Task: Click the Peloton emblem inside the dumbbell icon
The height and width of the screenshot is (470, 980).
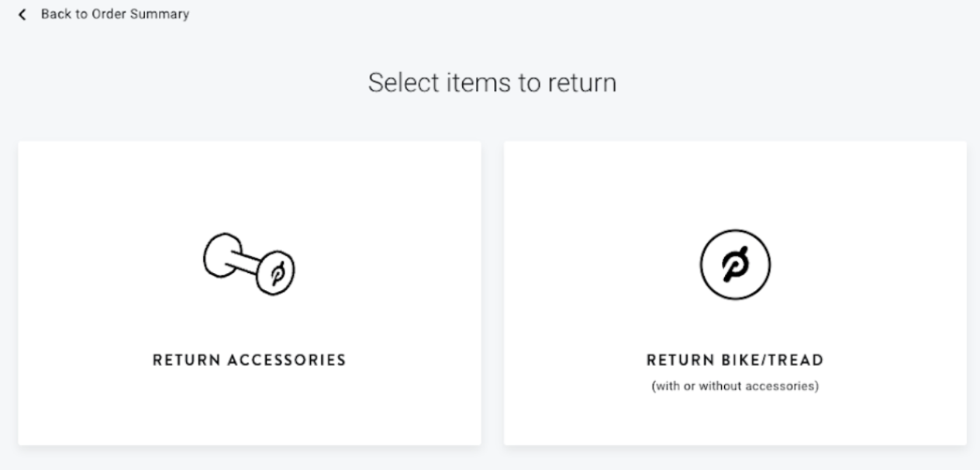Action: [279, 272]
